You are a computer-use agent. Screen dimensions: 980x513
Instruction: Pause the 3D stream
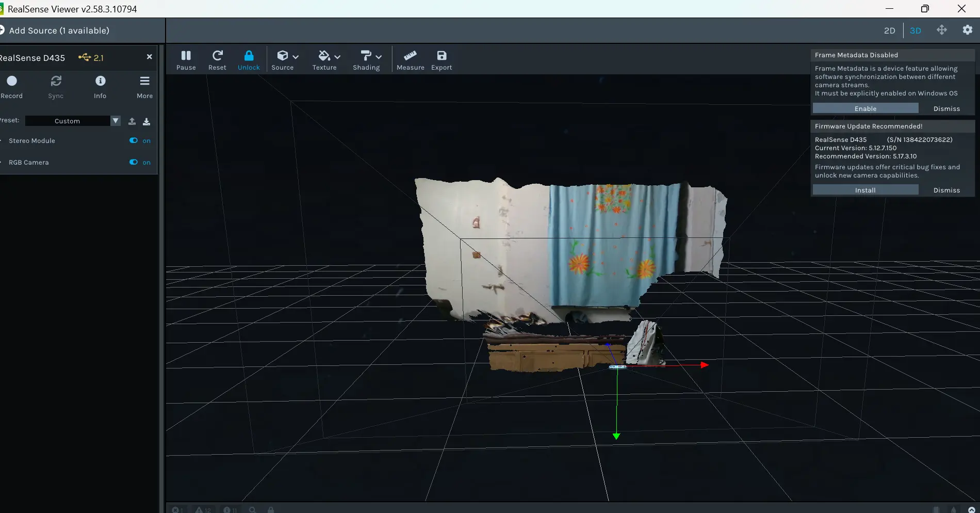click(186, 60)
